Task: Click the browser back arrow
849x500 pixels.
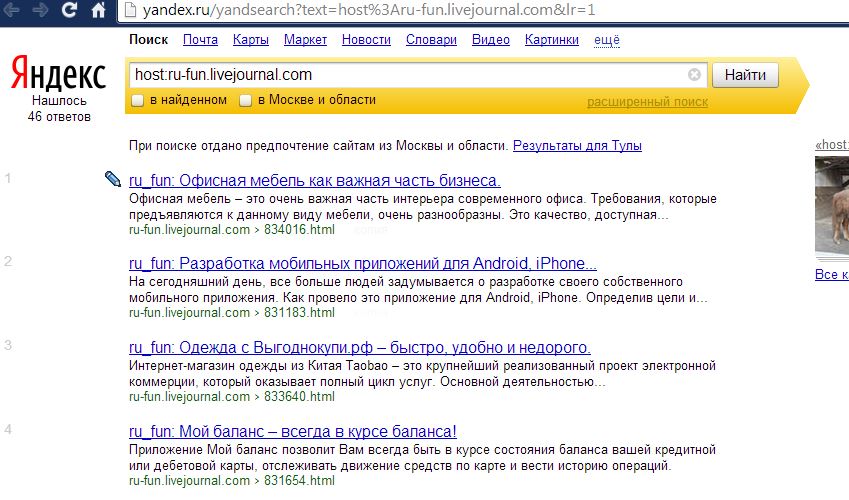Action: pyautogui.click(x=11, y=10)
